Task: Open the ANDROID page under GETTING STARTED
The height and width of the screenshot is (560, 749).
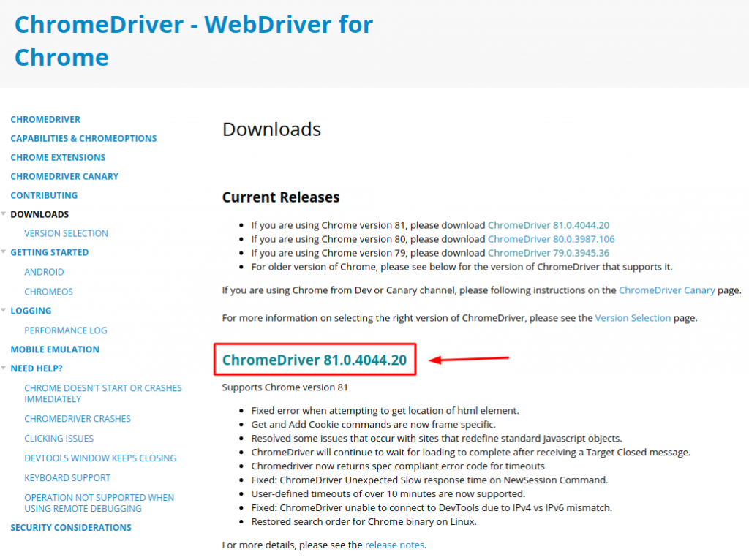Action: [x=44, y=272]
